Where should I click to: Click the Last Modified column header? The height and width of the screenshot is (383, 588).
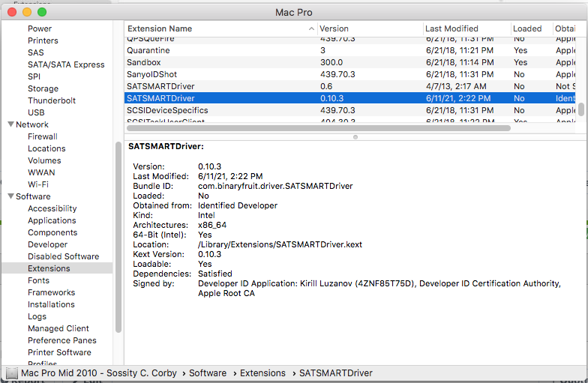466,28
